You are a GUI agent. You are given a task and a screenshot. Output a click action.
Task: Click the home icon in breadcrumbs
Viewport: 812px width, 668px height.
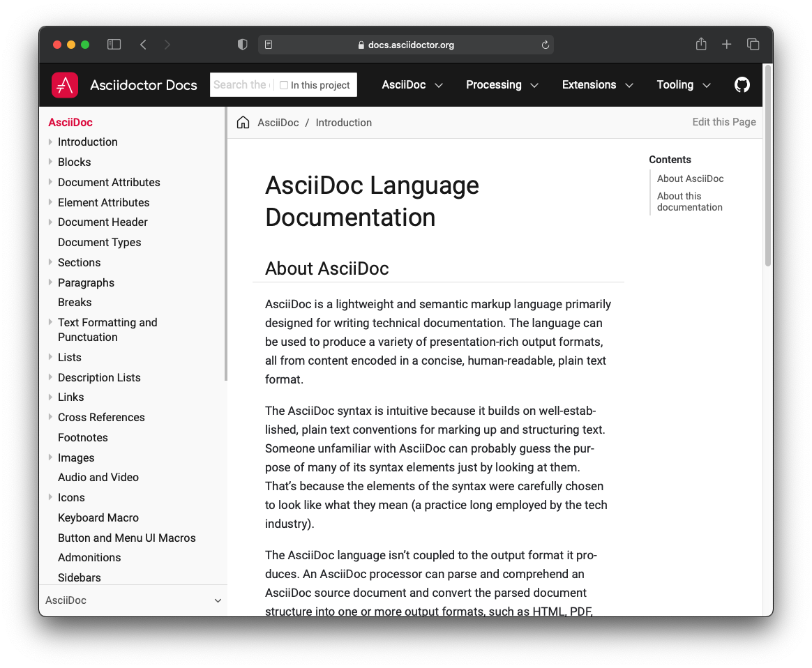243,123
